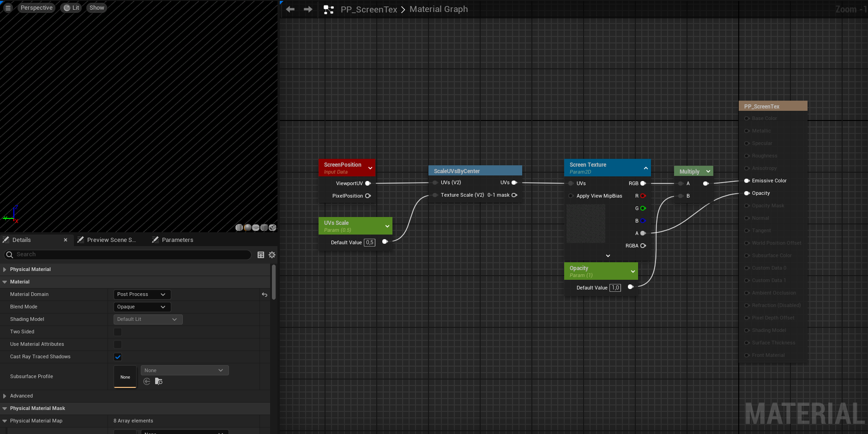Viewport: 868px width, 434px height.
Task: Expand the Screen Texture advanced pins arrow
Action: pyautogui.click(x=608, y=256)
